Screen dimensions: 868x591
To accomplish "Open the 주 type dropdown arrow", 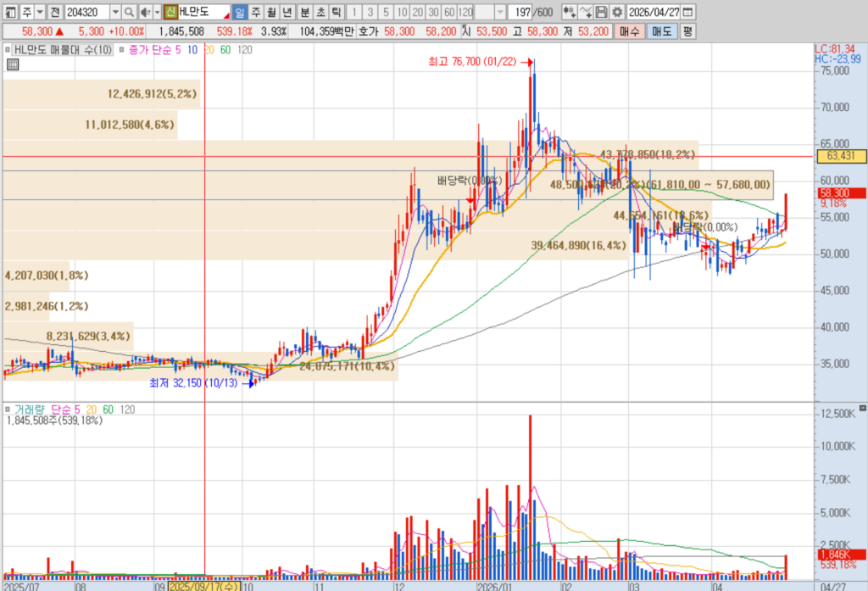I will pyautogui.click(x=40, y=12).
